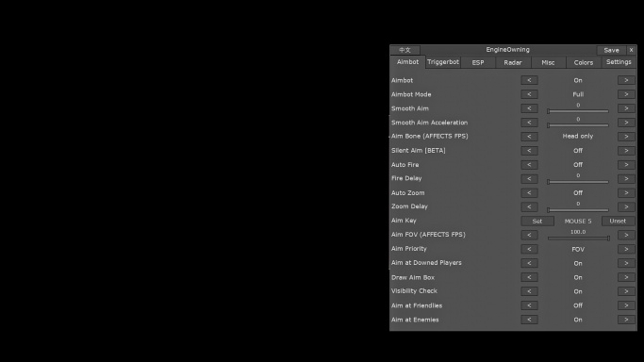644x362 pixels.
Task: Click Unset button for Aim Key
Action: click(618, 221)
